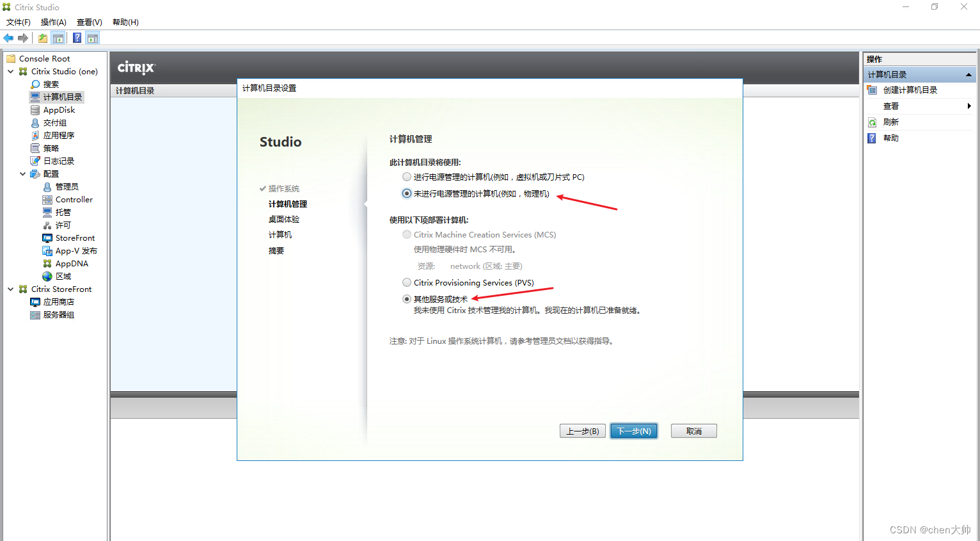Open the 帮助(H) menu
The image size is (980, 541).
125,22
